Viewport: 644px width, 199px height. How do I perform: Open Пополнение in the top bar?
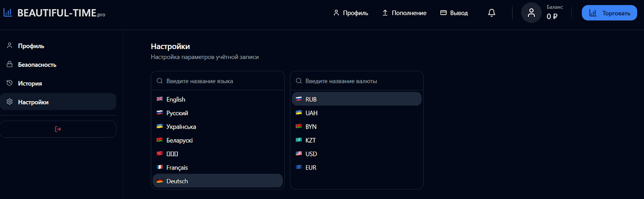pos(404,13)
